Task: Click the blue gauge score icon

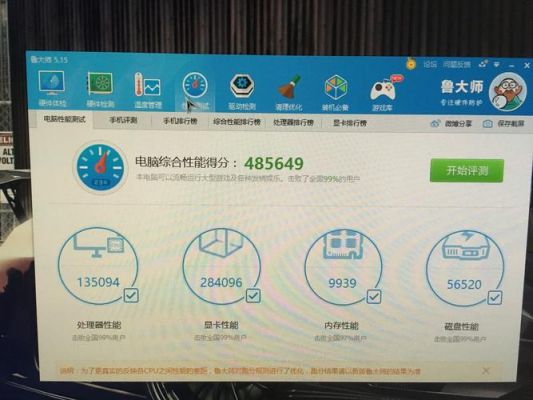Action: pyautogui.click(x=100, y=167)
